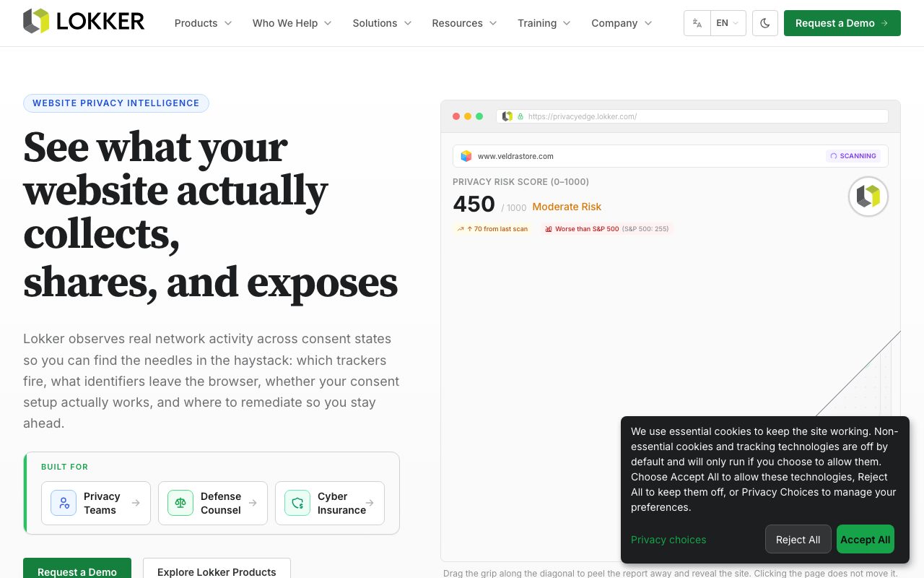Image resolution: width=924 pixels, height=578 pixels.
Task: Click the arrow on Cyber Insurance card
Action: [370, 503]
